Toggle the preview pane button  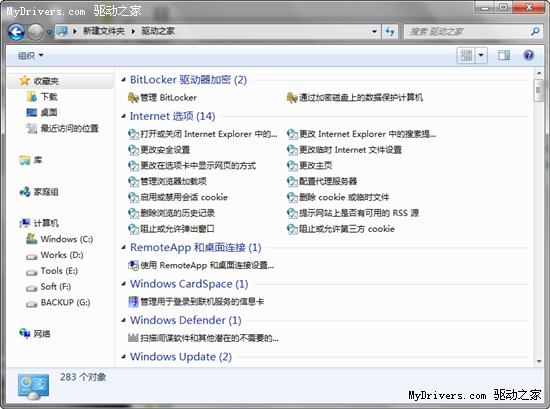[504, 55]
